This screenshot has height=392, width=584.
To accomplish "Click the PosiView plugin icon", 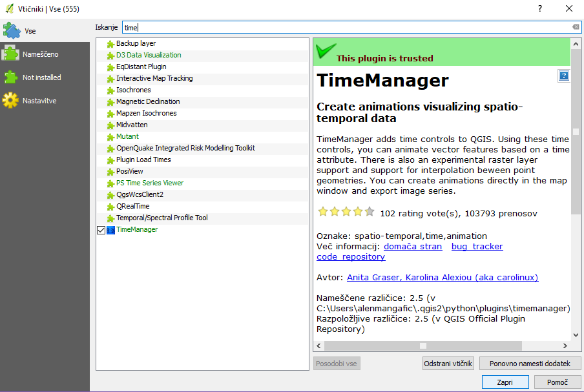I will [110, 172].
